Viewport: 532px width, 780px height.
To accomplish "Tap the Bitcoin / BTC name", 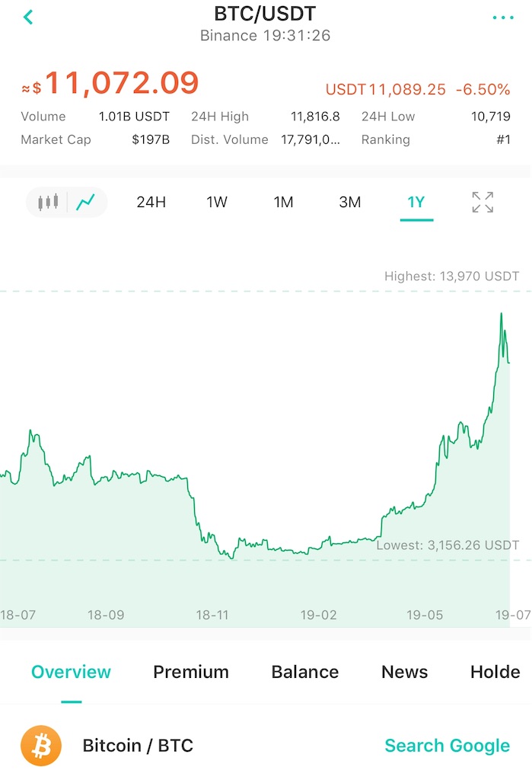I will pos(138,746).
